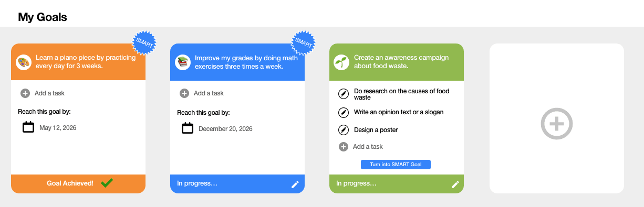Viewport: 644px width, 207px height.
Task: Edit the green food waste goal with pencil icon
Action: pyautogui.click(x=455, y=184)
